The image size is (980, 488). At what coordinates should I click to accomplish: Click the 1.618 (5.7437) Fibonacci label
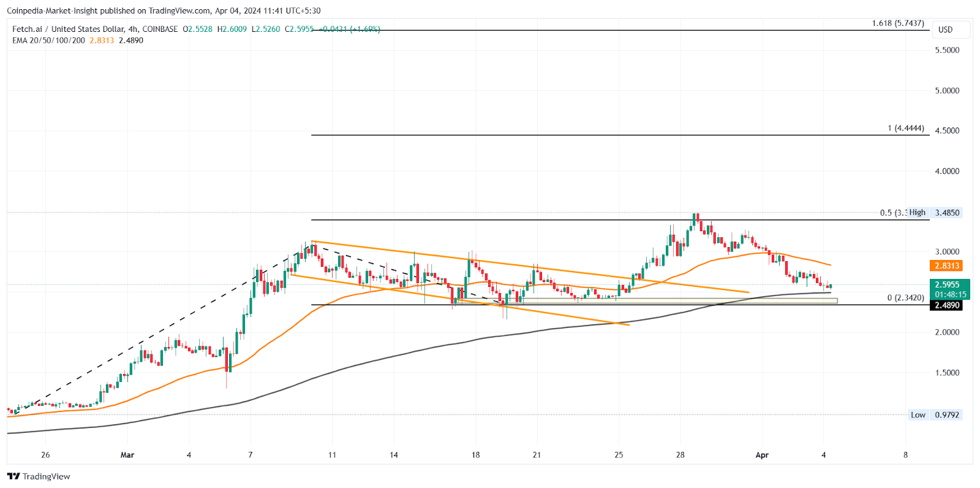pos(898,23)
